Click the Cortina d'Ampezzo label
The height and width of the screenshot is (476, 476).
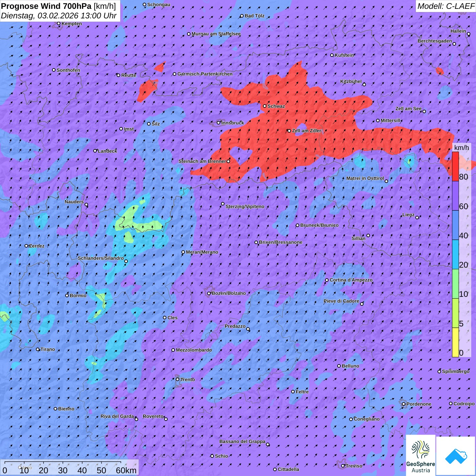tap(351, 280)
